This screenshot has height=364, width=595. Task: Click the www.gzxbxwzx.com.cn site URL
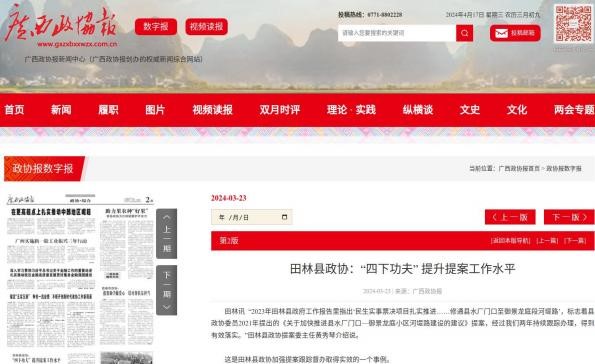[x=77, y=44]
